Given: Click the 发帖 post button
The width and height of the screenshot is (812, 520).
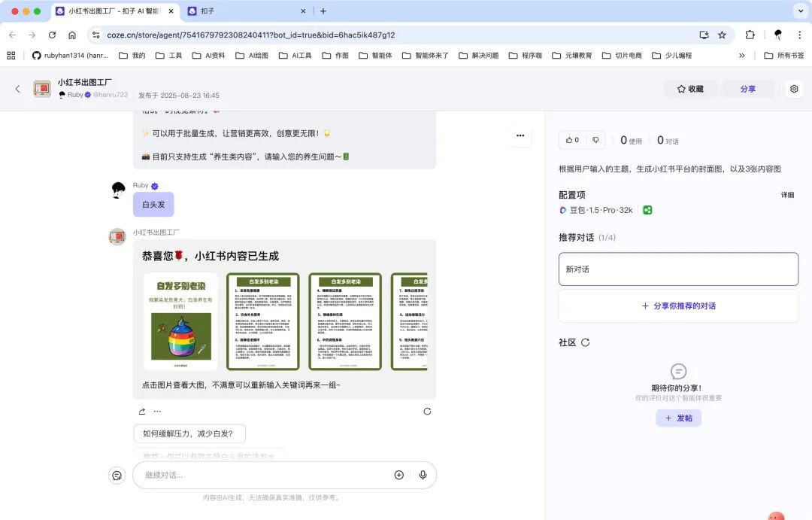Looking at the screenshot, I should coord(678,418).
